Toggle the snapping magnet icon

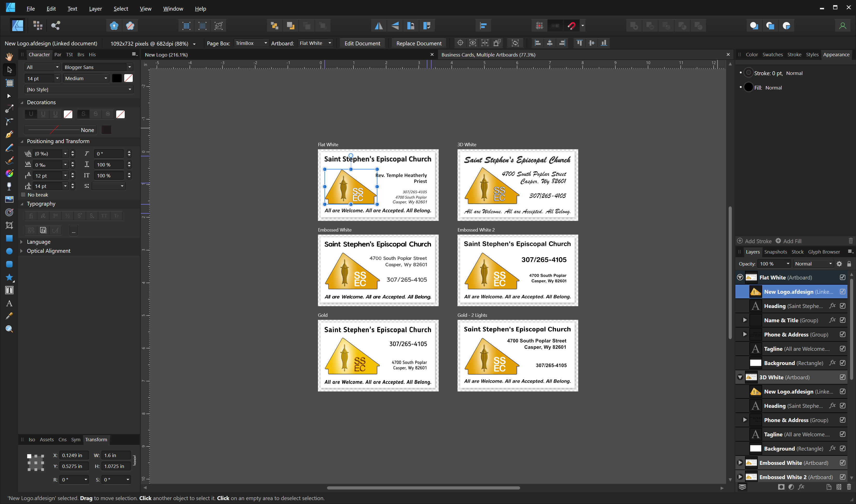[x=571, y=25]
